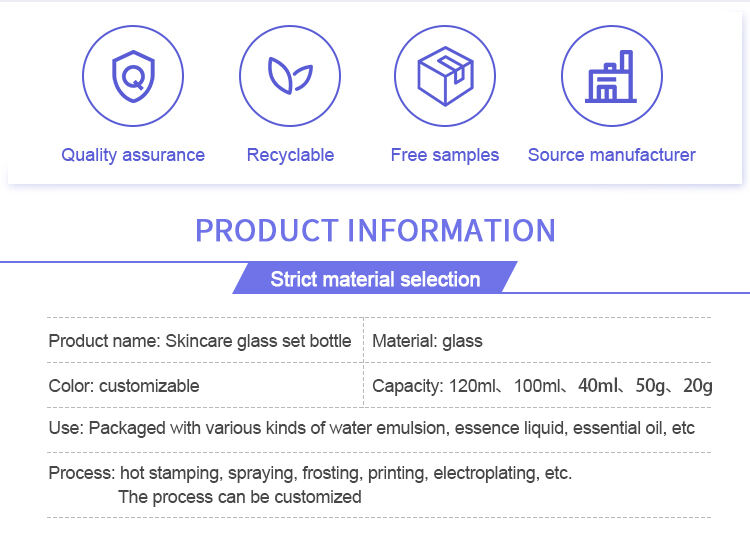
Task: Select the Recyclable text label
Action: coord(290,155)
